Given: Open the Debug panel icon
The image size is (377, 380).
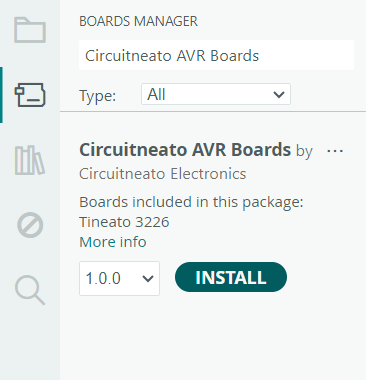Looking at the screenshot, I should [x=30, y=225].
